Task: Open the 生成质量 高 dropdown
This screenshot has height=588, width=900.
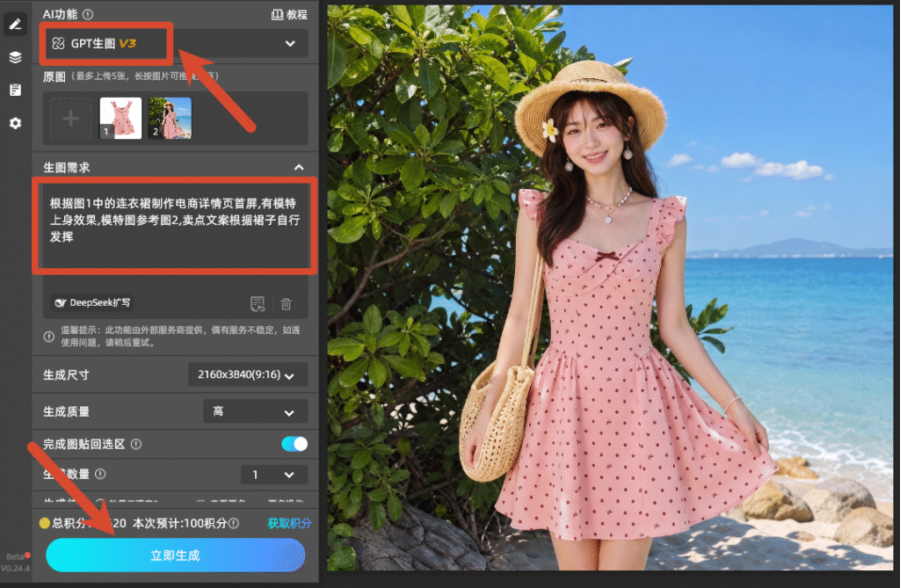Action: pos(256,411)
